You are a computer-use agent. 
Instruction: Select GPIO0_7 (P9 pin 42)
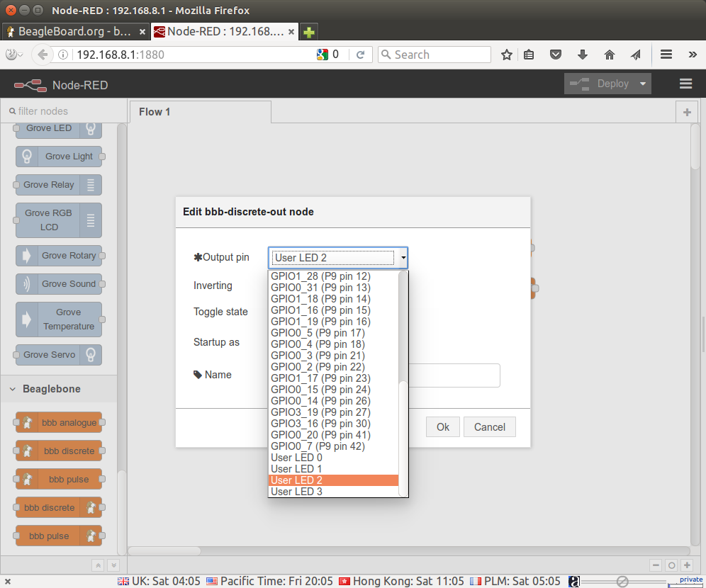[333, 446]
